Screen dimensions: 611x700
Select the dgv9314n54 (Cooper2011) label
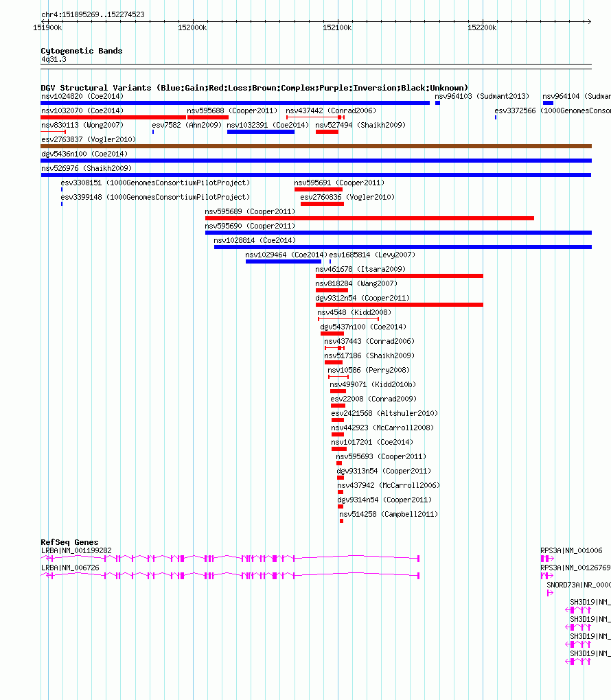coord(384,500)
